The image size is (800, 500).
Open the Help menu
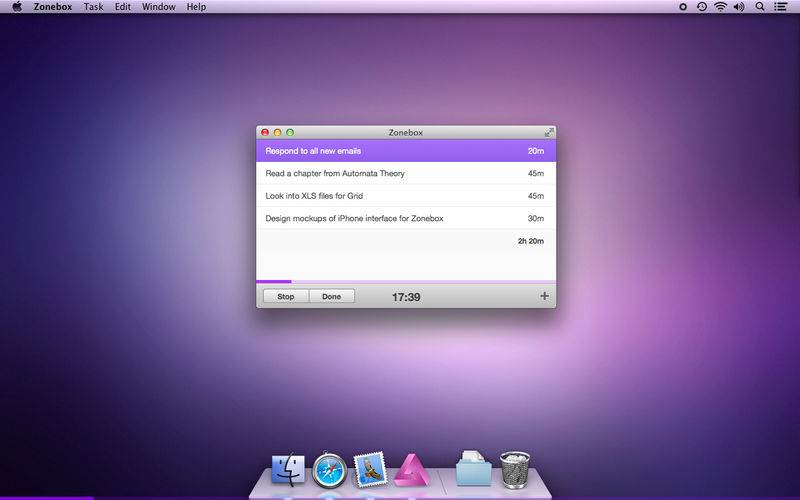point(196,7)
